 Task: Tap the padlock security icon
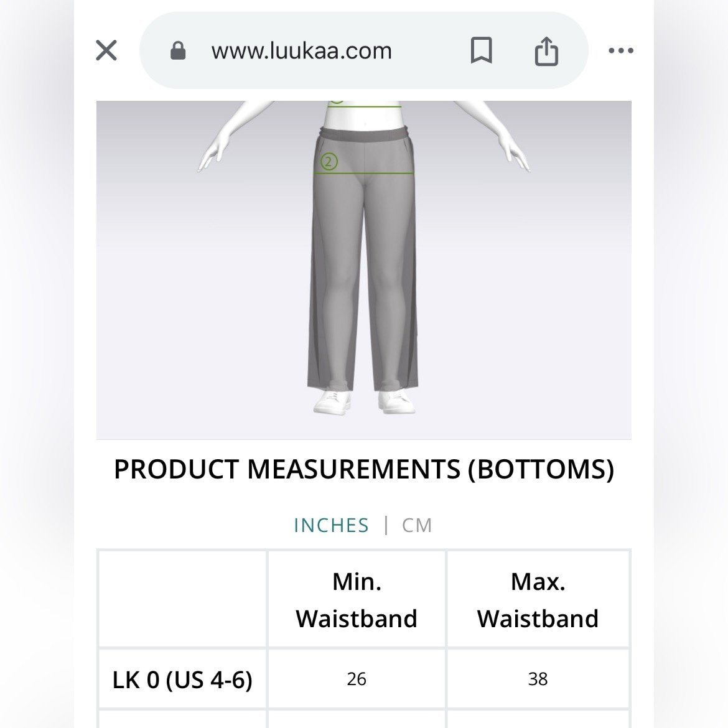click(x=178, y=50)
